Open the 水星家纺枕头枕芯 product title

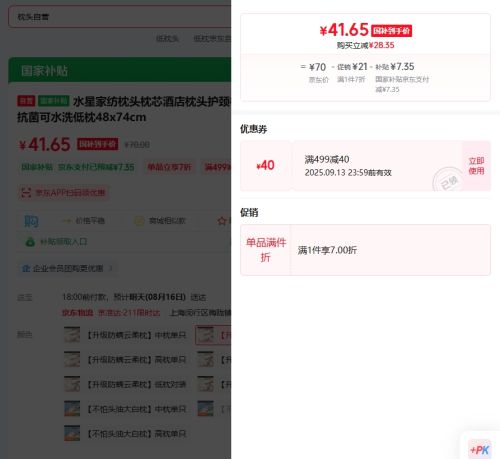click(x=124, y=109)
